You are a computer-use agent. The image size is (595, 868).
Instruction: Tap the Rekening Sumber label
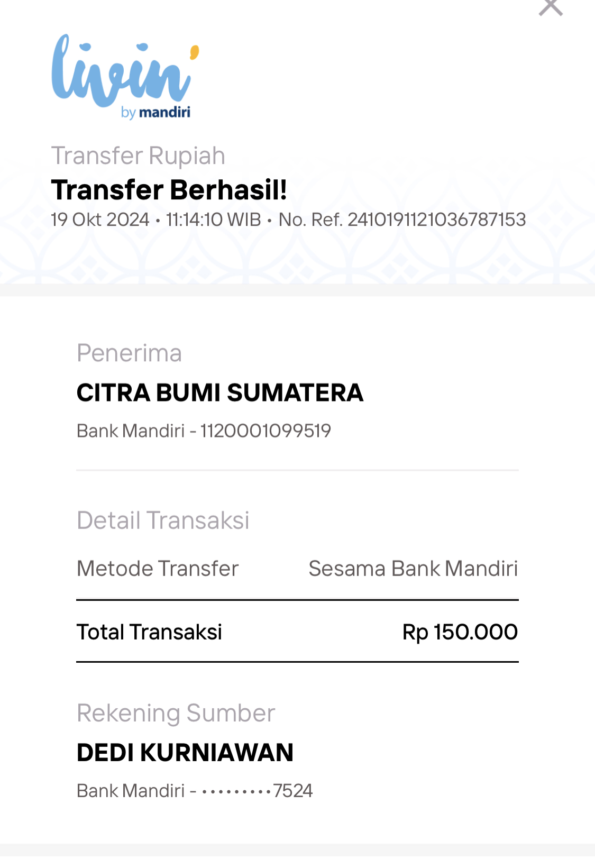tap(176, 713)
